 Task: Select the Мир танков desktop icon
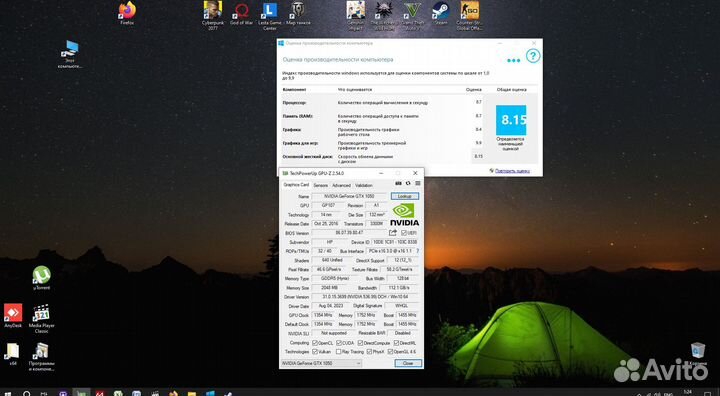point(298,13)
